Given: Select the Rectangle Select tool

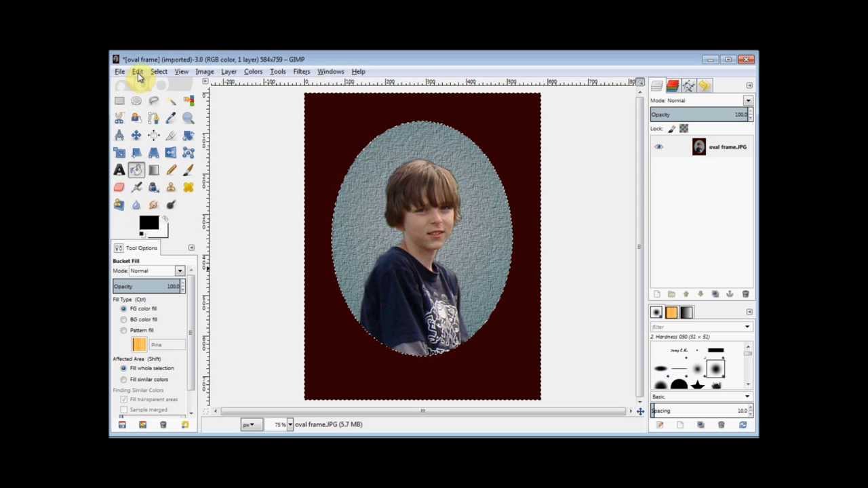Looking at the screenshot, I should pos(119,101).
